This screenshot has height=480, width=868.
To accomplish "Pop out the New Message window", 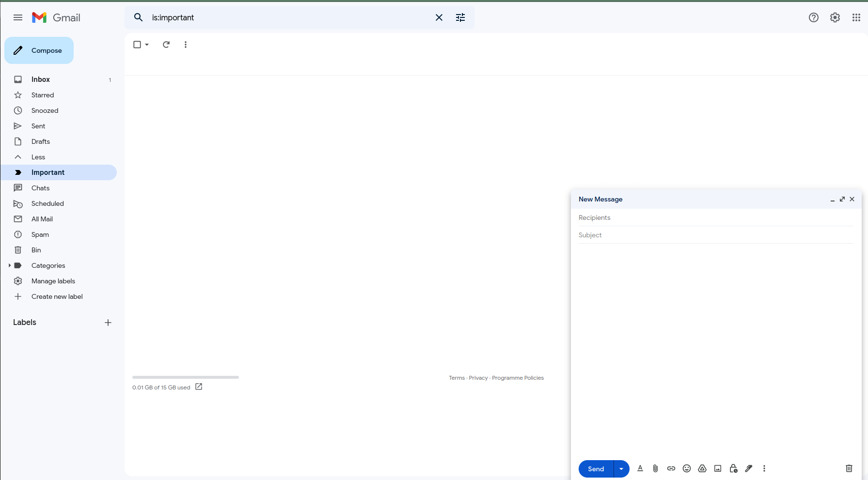I will point(842,199).
